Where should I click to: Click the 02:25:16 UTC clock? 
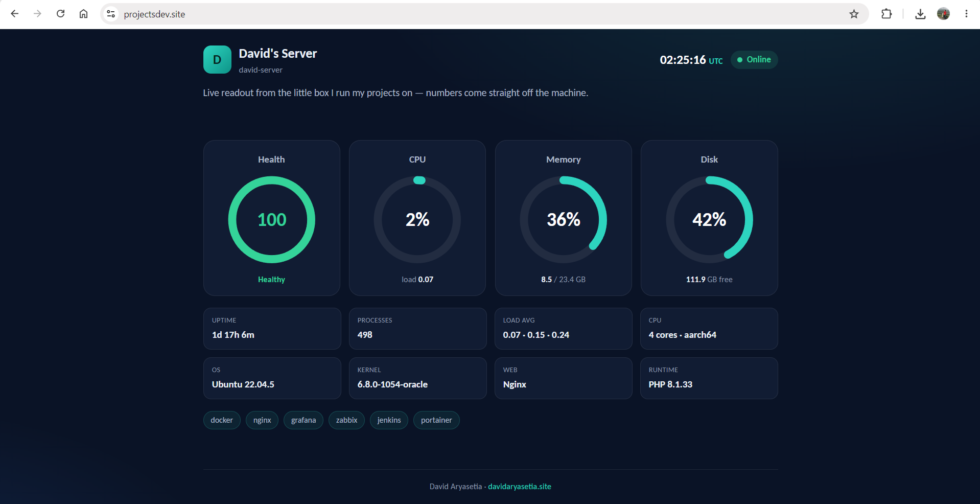(x=691, y=60)
